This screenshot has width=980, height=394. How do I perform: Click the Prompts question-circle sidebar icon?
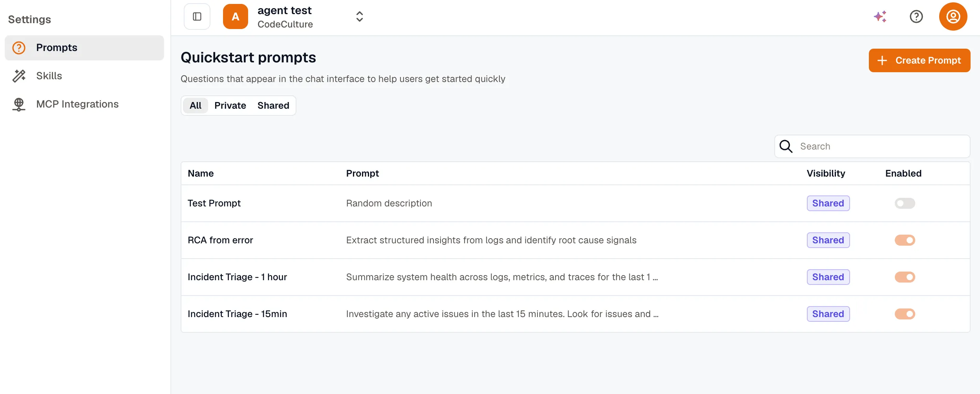19,48
